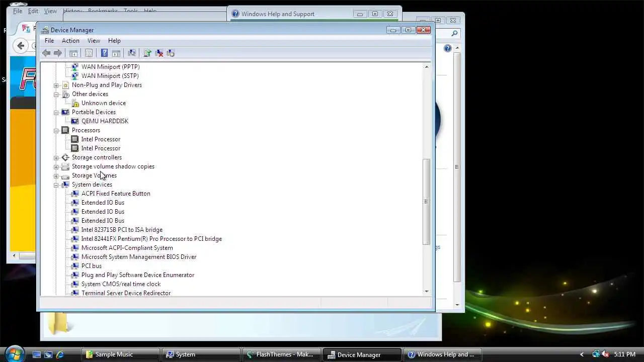Select Terminal Server Device Redirector

pos(126,293)
